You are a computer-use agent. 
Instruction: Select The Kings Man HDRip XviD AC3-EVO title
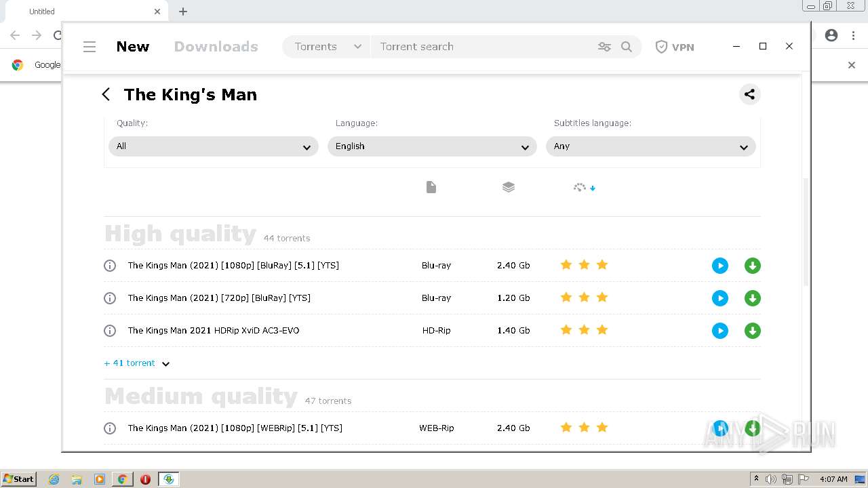pyautogui.click(x=214, y=331)
